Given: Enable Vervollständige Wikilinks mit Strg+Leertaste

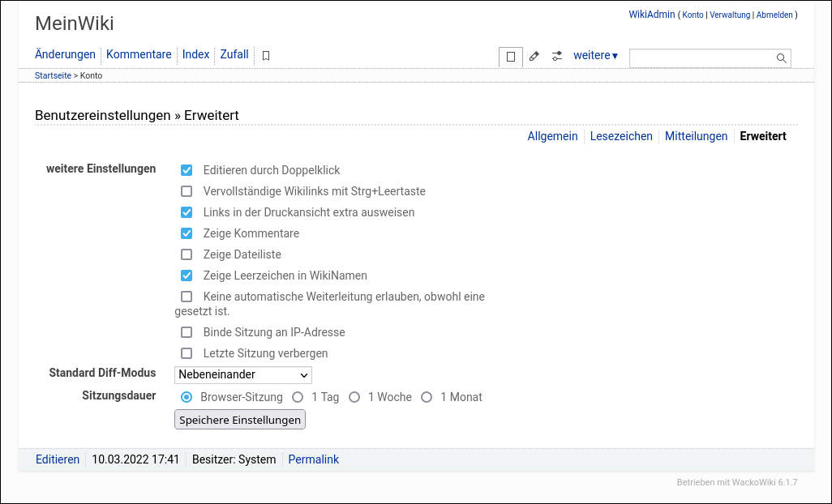Looking at the screenshot, I should click(187, 191).
